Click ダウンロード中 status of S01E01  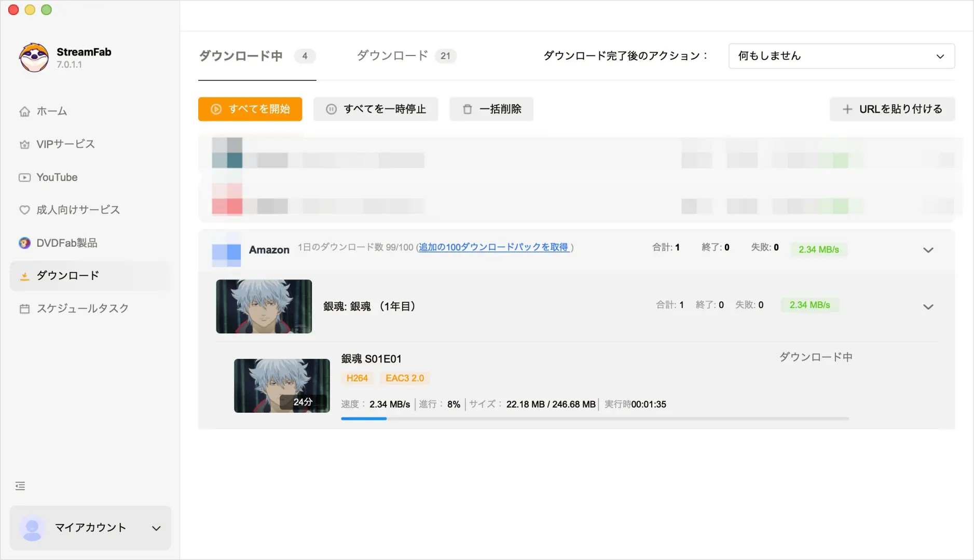[x=816, y=357]
